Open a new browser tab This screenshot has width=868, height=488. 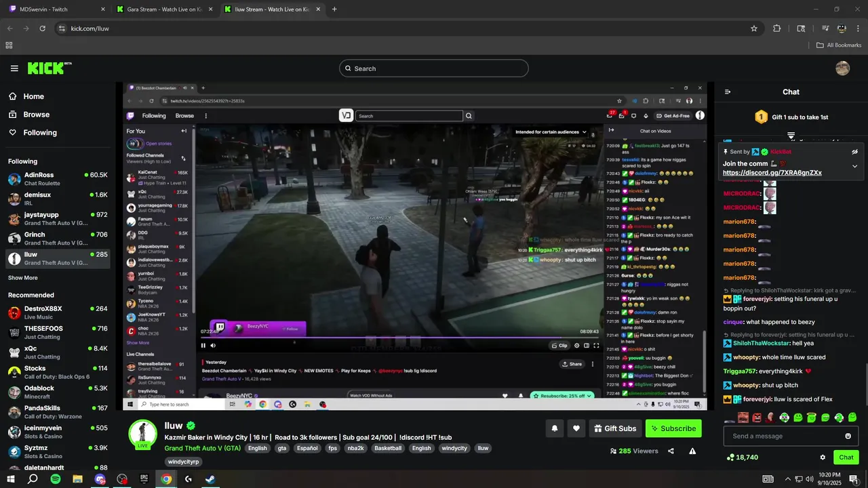pos(334,9)
